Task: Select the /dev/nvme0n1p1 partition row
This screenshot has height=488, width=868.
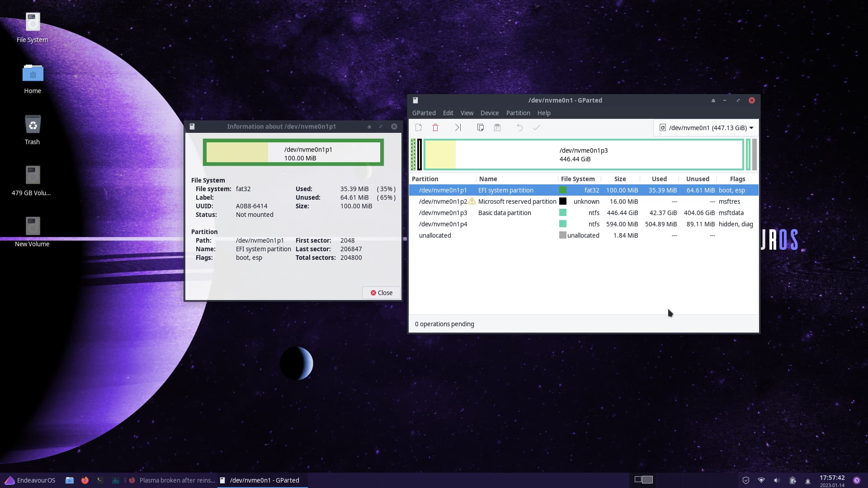Action: (584, 190)
